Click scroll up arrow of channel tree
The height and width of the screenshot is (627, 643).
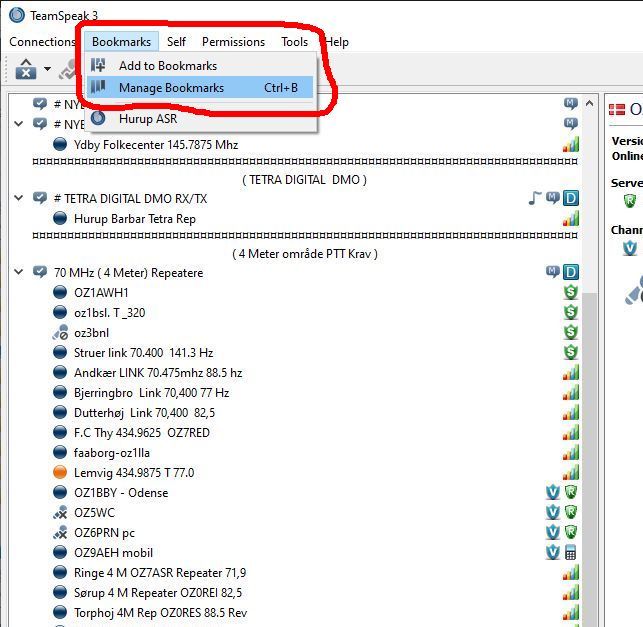[x=590, y=103]
